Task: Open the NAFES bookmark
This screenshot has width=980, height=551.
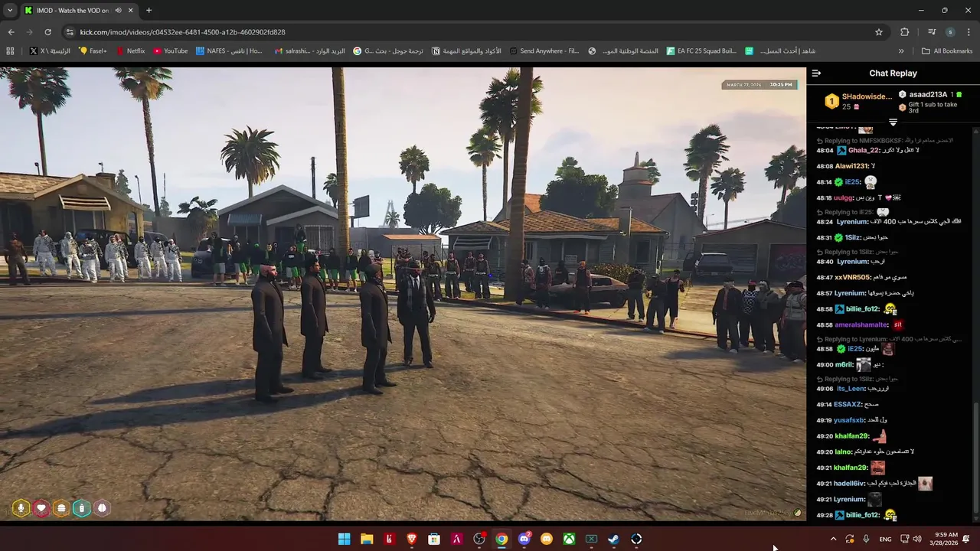Action: [229, 51]
